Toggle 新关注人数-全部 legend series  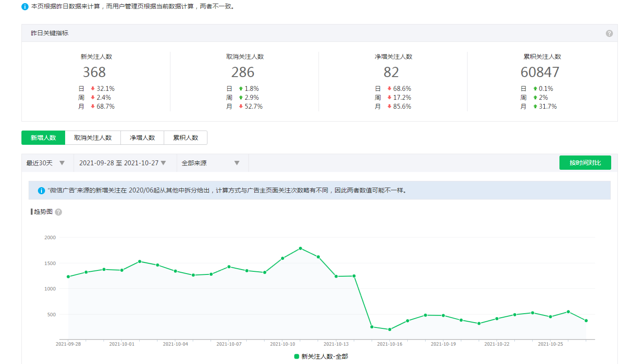(321, 356)
